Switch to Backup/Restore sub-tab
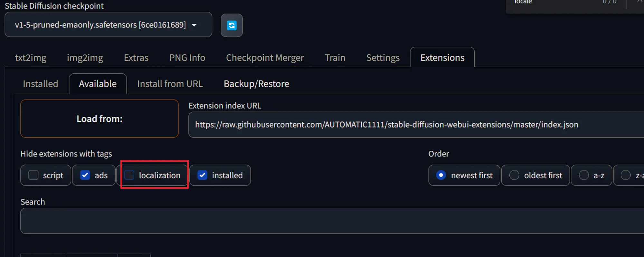The width and height of the screenshot is (644, 257). click(256, 84)
